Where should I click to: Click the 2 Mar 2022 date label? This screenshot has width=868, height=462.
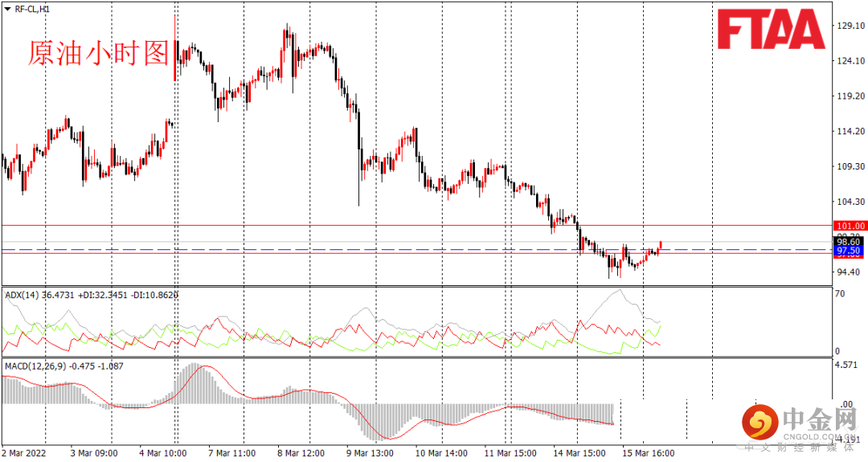point(24,453)
